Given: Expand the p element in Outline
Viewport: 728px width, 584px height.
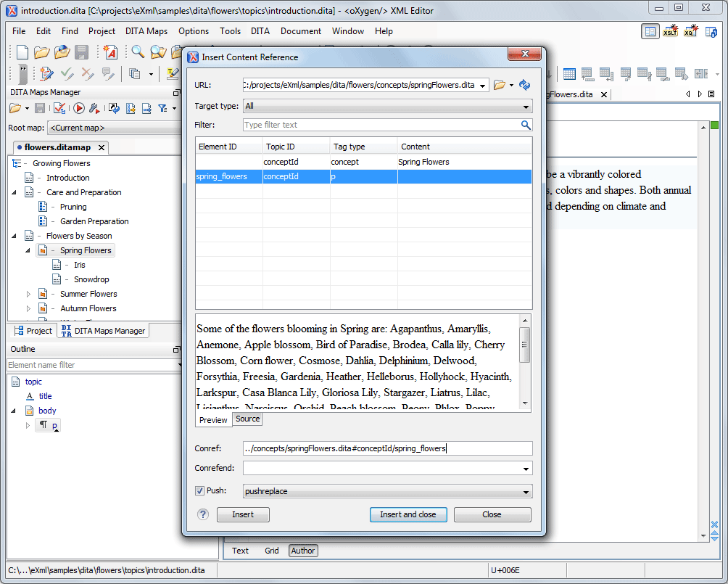Looking at the screenshot, I should [28, 425].
